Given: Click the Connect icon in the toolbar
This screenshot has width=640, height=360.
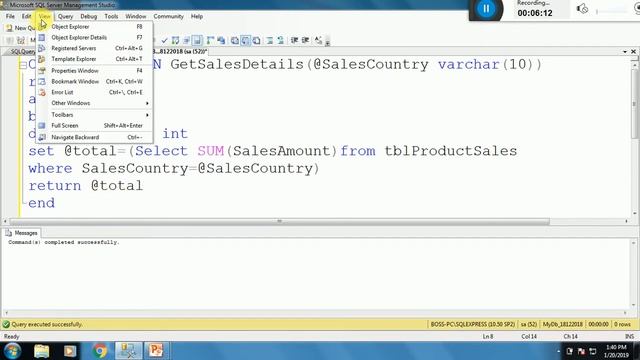Looking at the screenshot, I should pyautogui.click(x=10, y=40).
